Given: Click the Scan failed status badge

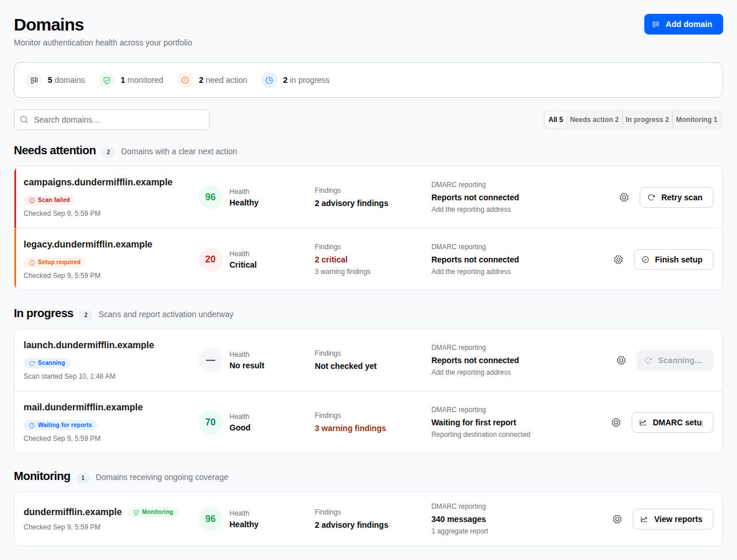Looking at the screenshot, I should point(50,200).
